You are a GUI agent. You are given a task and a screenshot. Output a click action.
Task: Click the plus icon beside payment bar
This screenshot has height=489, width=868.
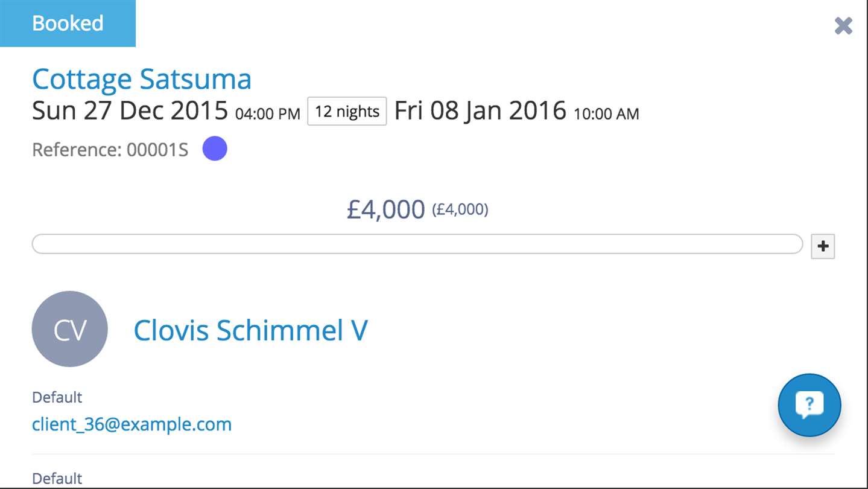coord(823,246)
